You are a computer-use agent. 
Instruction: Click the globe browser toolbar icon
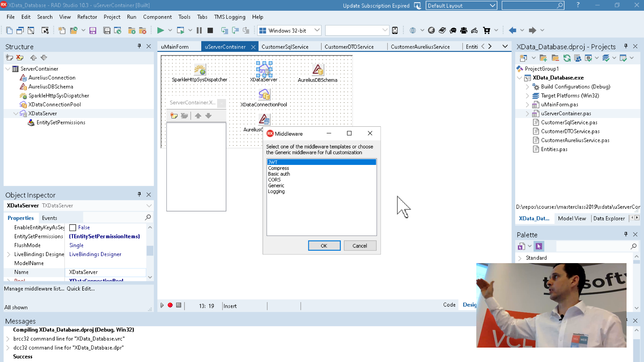(x=413, y=31)
